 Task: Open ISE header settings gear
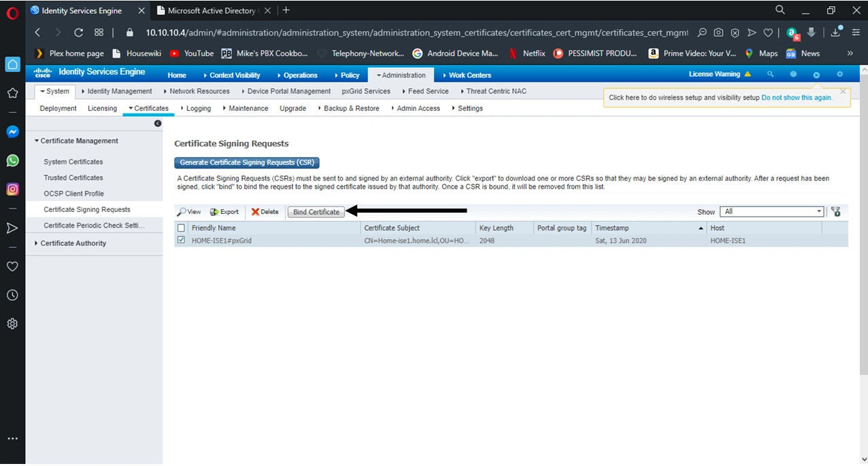click(x=839, y=74)
